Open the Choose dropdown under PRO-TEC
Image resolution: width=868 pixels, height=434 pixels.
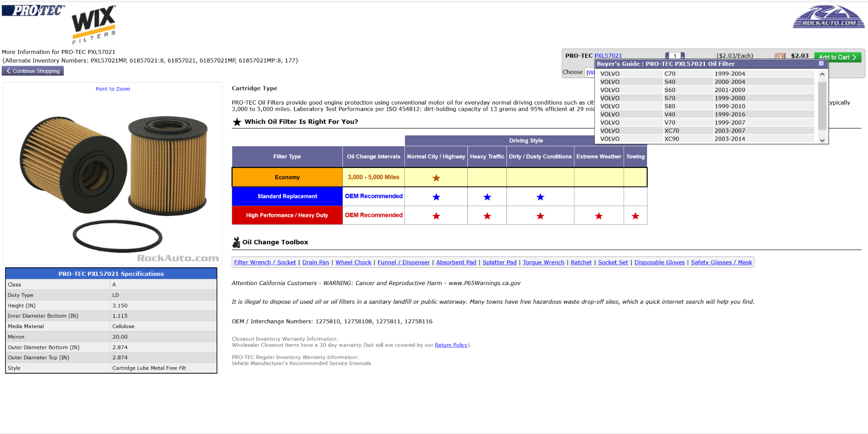click(x=590, y=72)
